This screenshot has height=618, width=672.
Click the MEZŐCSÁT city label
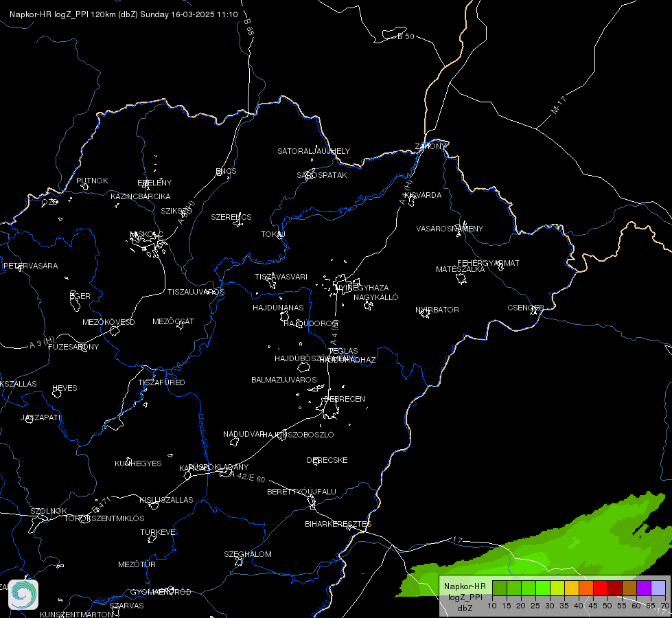(173, 321)
